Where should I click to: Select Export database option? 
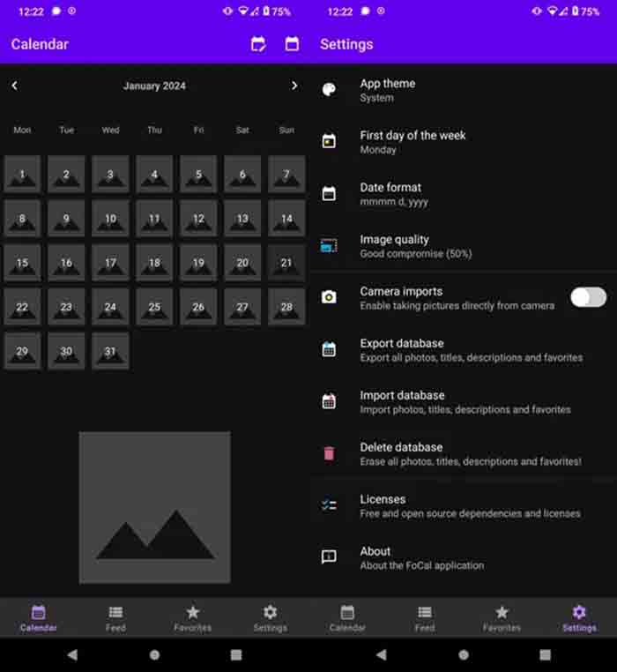point(464,350)
